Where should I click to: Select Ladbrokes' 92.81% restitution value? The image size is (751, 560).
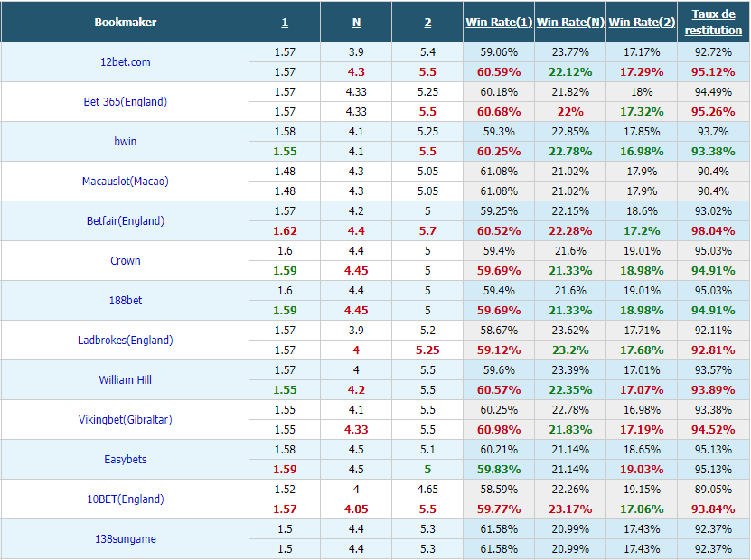713,350
